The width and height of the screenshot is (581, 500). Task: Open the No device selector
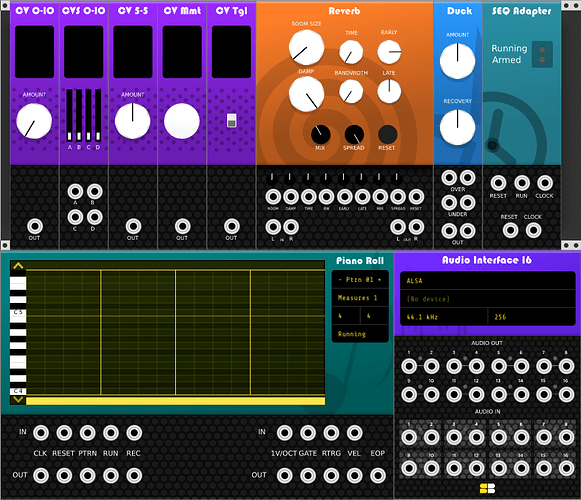coord(487,299)
